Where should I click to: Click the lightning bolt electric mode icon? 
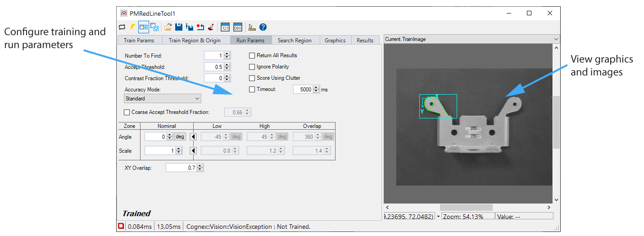[x=132, y=27]
